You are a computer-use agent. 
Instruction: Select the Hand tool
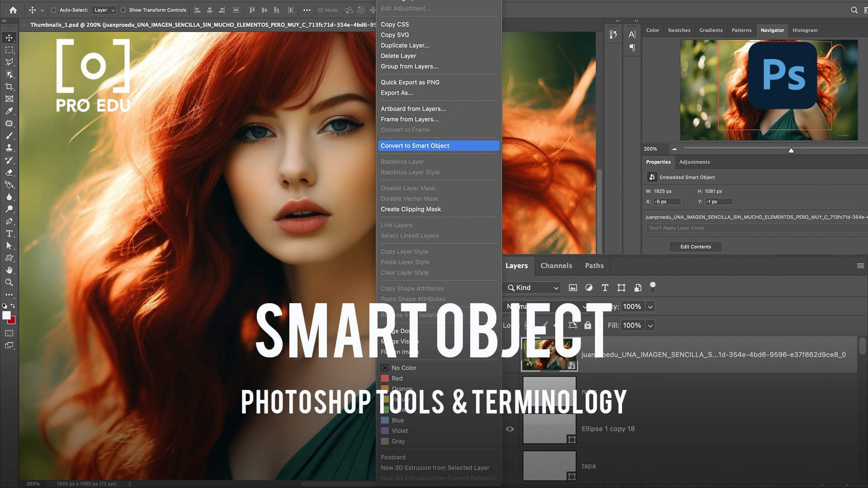click(9, 270)
